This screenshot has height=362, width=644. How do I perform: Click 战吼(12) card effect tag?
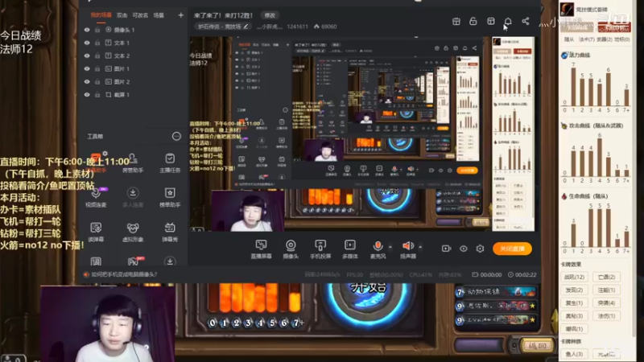574,277
